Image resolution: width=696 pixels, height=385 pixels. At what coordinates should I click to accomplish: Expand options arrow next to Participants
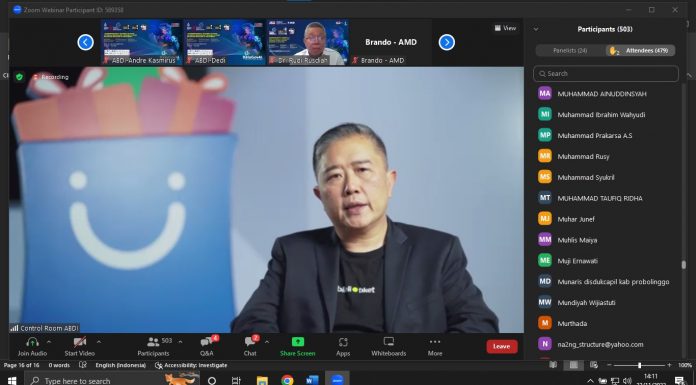click(x=180, y=342)
